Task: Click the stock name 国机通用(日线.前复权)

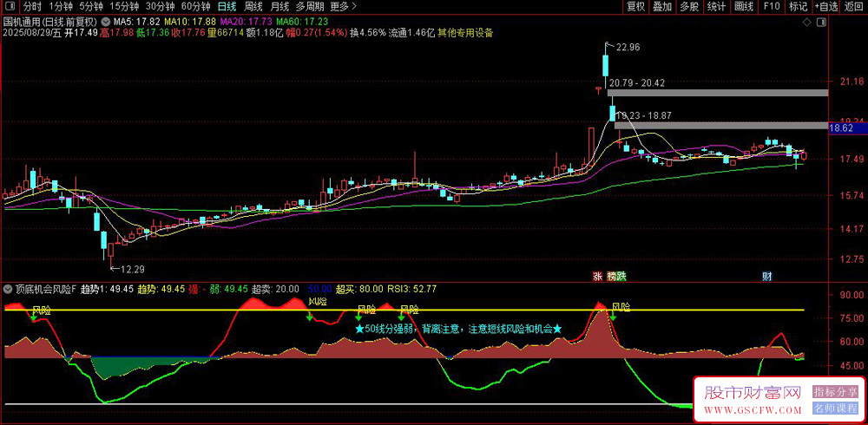Action: click(x=50, y=22)
